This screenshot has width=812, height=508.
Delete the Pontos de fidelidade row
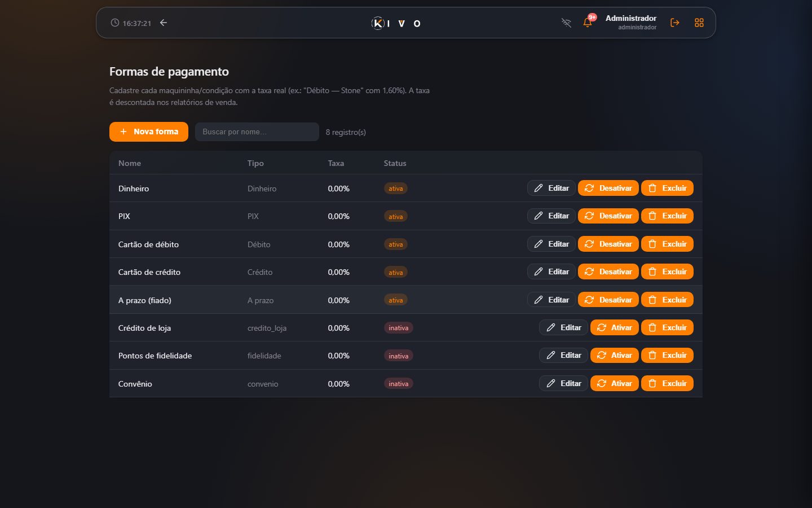pos(667,355)
